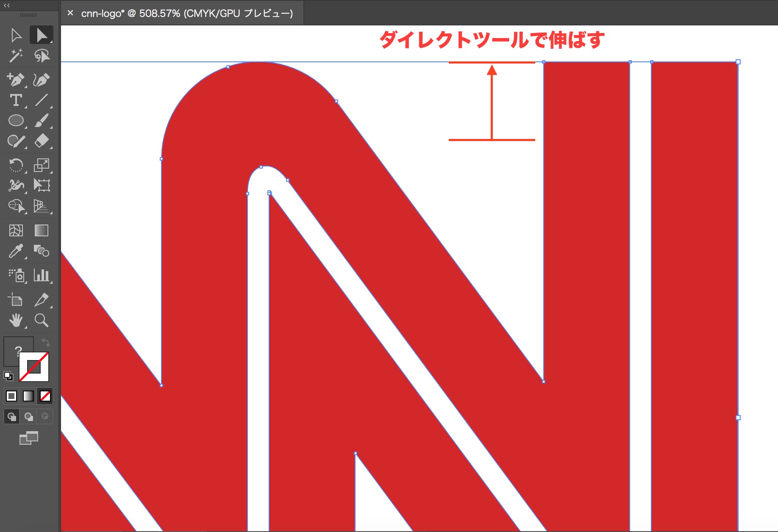The width and height of the screenshot is (778, 532).
Task: Click the Stroke color box
Action: point(34,367)
